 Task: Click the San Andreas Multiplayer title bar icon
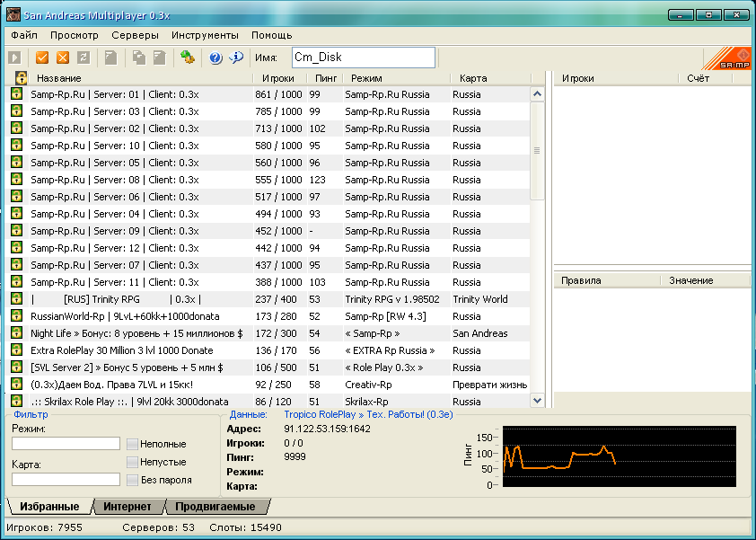click(x=13, y=15)
